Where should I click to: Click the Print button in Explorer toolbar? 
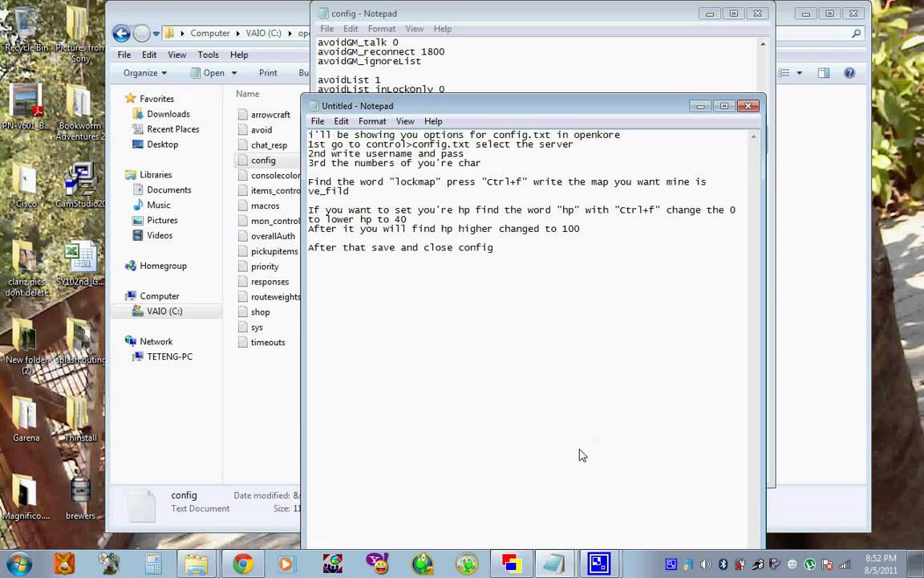(x=268, y=72)
